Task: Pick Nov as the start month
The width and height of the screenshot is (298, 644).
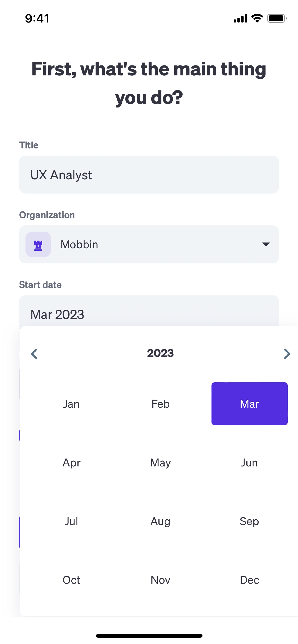Action: [160, 580]
